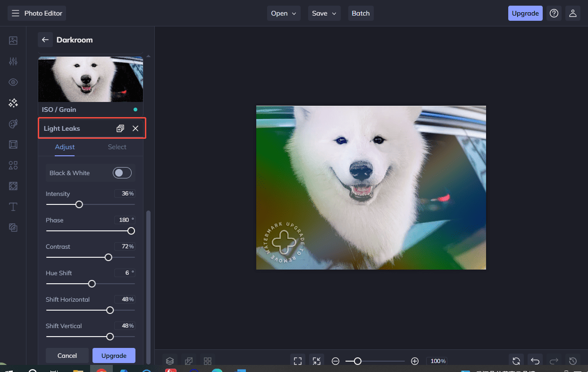Switch to the Adjust tab
The width and height of the screenshot is (588, 372).
[65, 147]
